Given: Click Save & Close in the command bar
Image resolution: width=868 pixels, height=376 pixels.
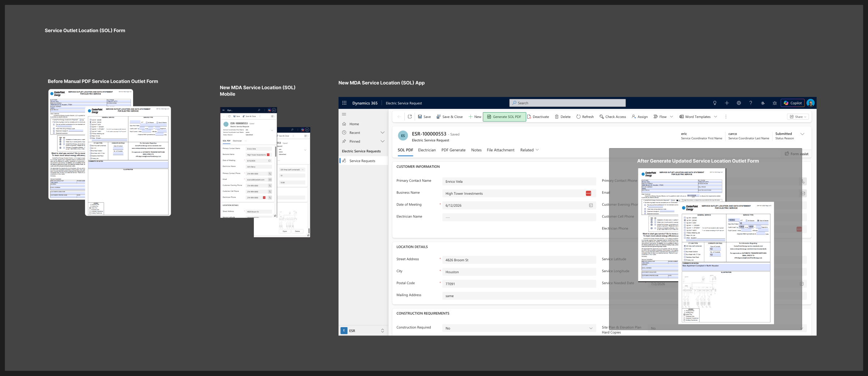Looking at the screenshot, I should [450, 117].
